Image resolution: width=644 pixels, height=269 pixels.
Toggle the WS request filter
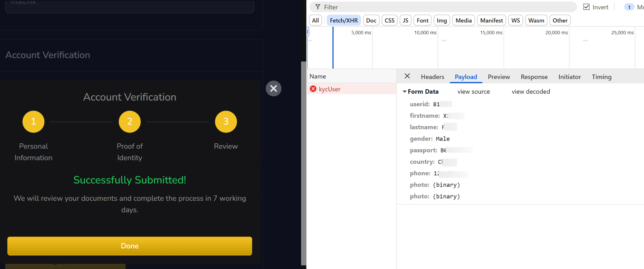(x=515, y=20)
